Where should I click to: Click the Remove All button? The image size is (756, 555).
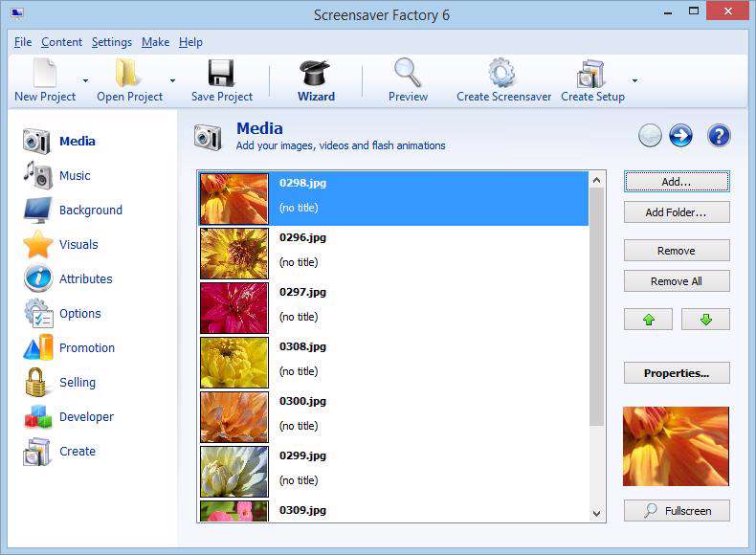click(677, 281)
